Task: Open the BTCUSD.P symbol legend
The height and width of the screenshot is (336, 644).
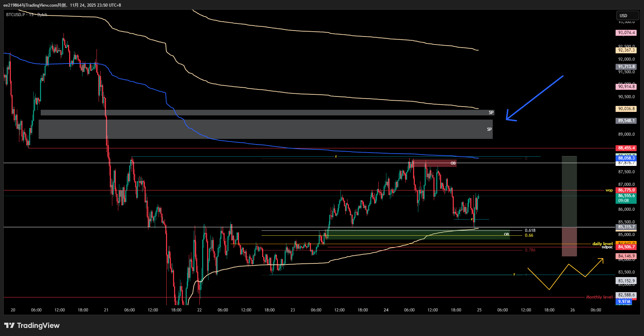Action: click(16, 15)
